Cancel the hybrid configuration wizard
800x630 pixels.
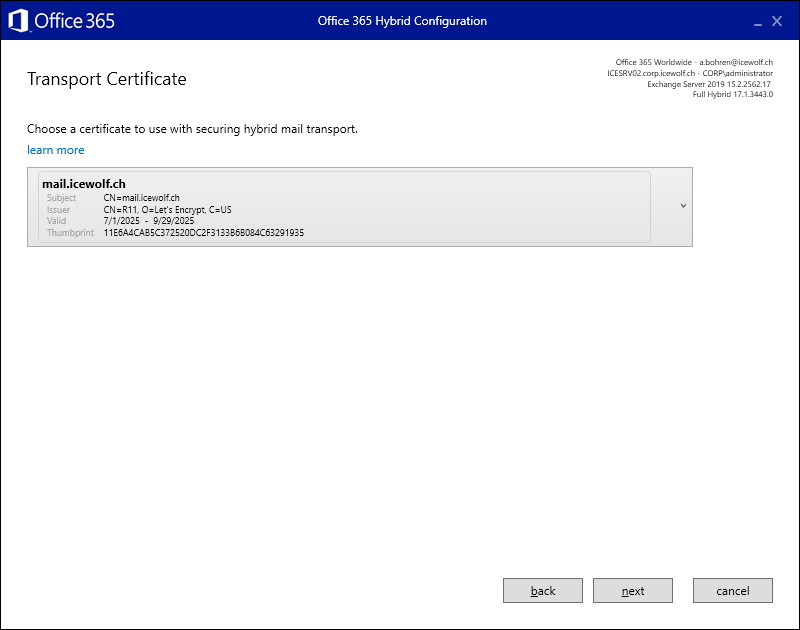[733, 591]
